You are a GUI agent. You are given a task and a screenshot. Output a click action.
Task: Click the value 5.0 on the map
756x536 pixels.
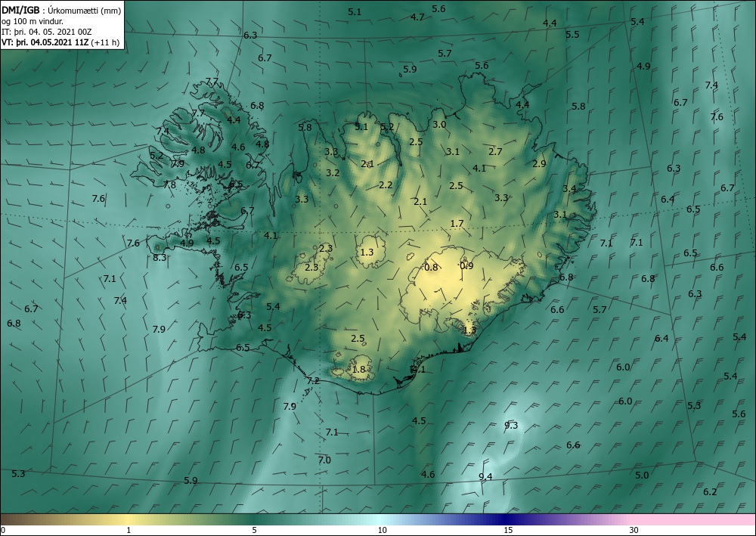point(641,476)
